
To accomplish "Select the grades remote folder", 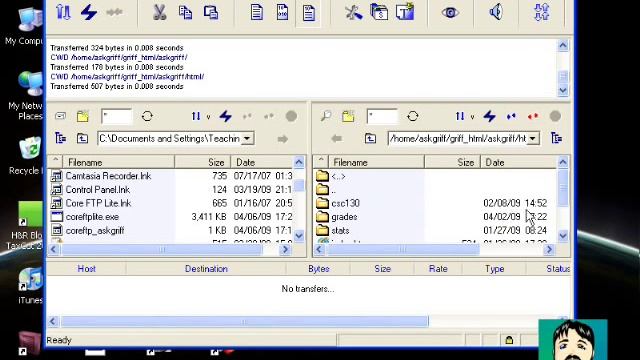I will tap(344, 217).
